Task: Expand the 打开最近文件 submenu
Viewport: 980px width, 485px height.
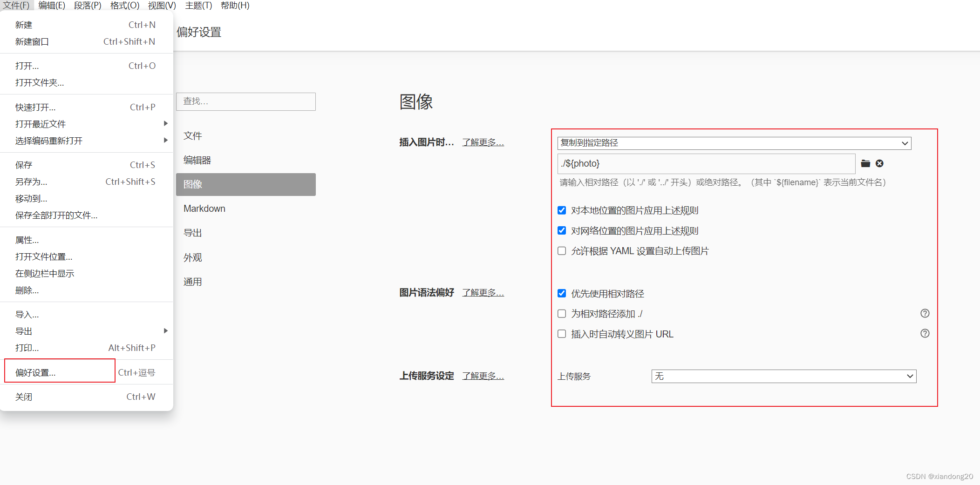Action: pos(87,124)
